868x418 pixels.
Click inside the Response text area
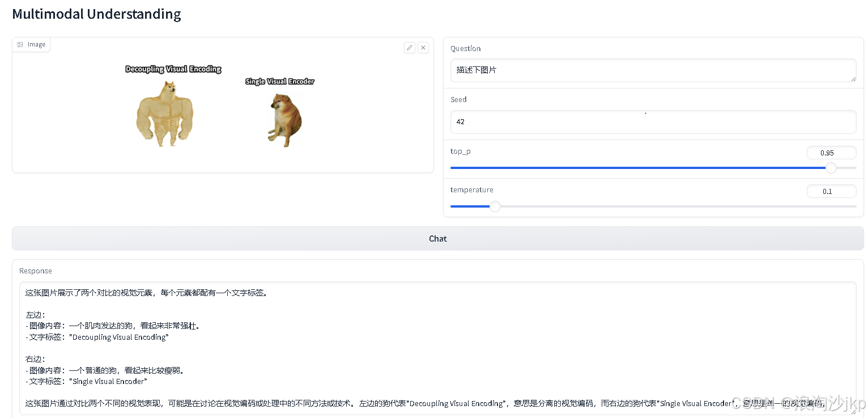pyautogui.click(x=437, y=348)
